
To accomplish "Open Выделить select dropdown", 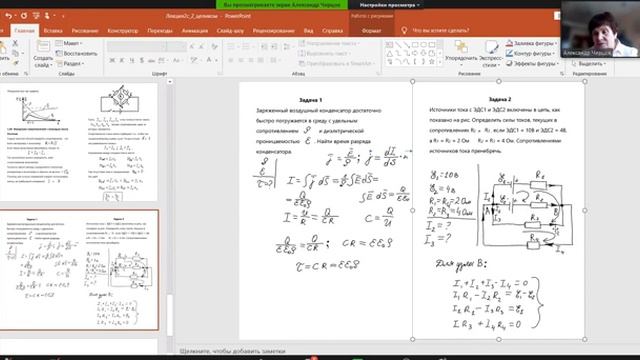I will pyautogui.click(x=589, y=64).
